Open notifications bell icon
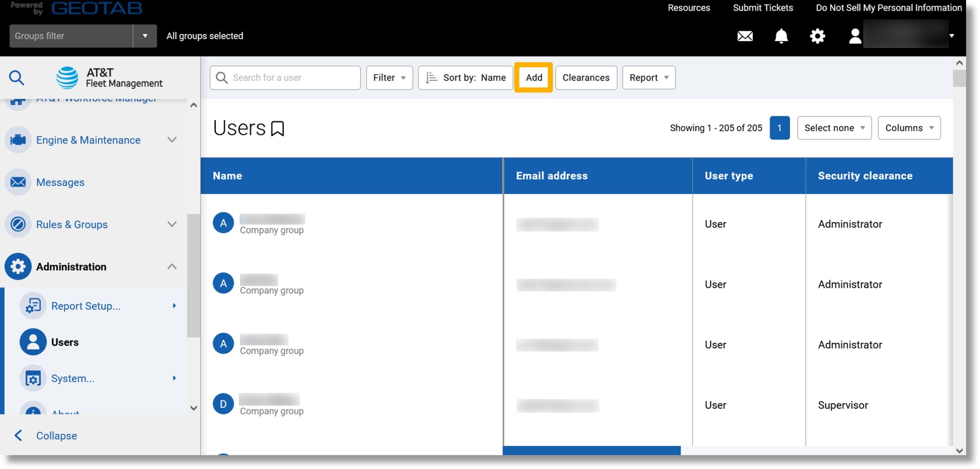Image resolution: width=980 pixels, height=469 pixels. tap(781, 36)
